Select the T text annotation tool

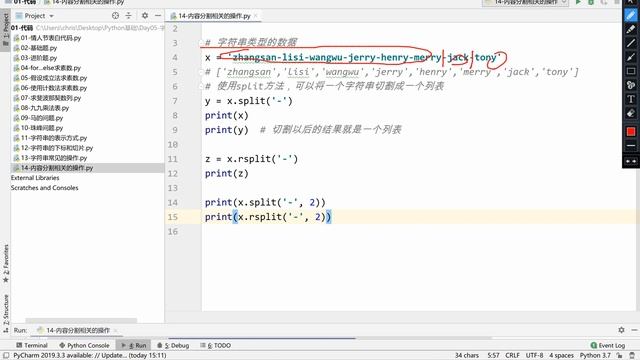click(631, 99)
